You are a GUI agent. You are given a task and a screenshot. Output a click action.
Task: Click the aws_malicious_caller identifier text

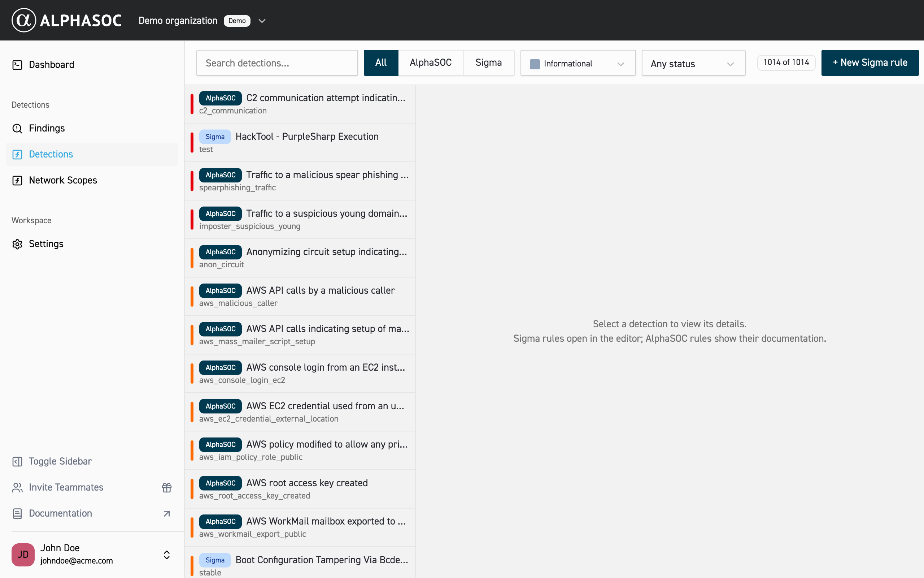(238, 303)
